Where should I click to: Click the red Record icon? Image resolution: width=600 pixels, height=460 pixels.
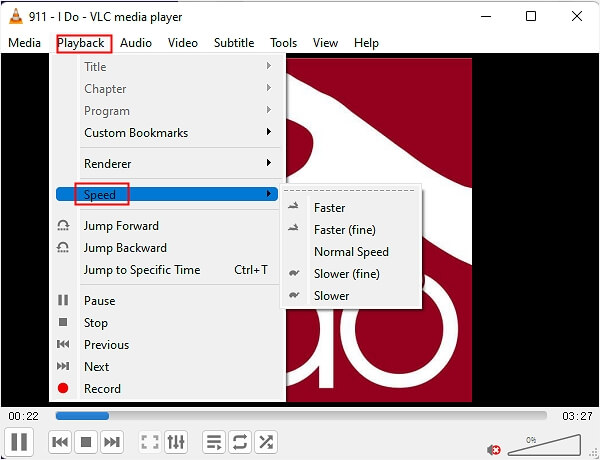[x=63, y=388]
